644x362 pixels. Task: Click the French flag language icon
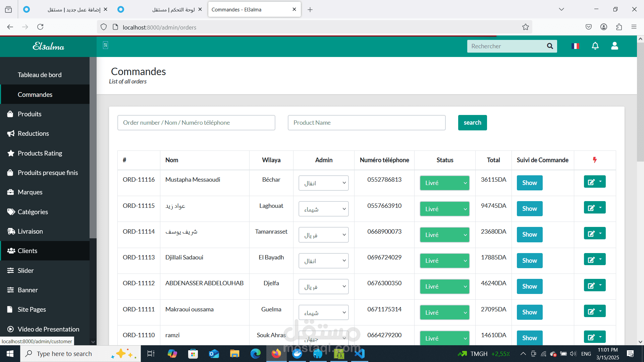[575, 46]
